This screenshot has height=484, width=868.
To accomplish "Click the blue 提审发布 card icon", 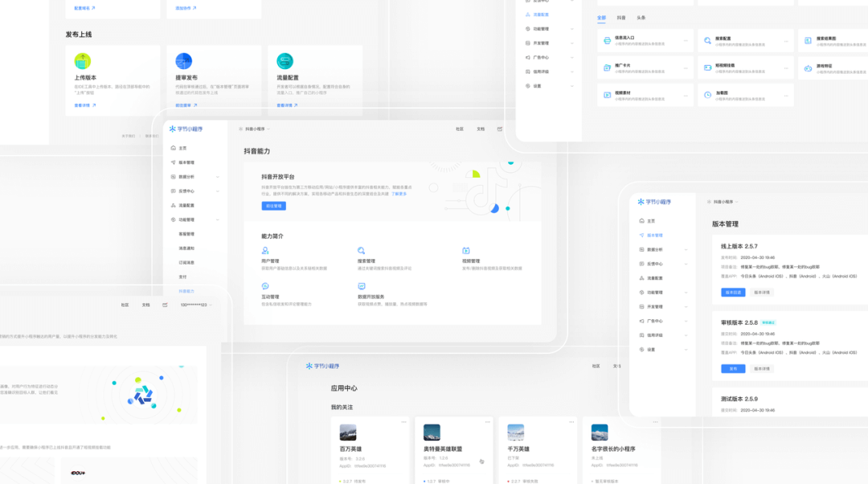I will click(184, 61).
